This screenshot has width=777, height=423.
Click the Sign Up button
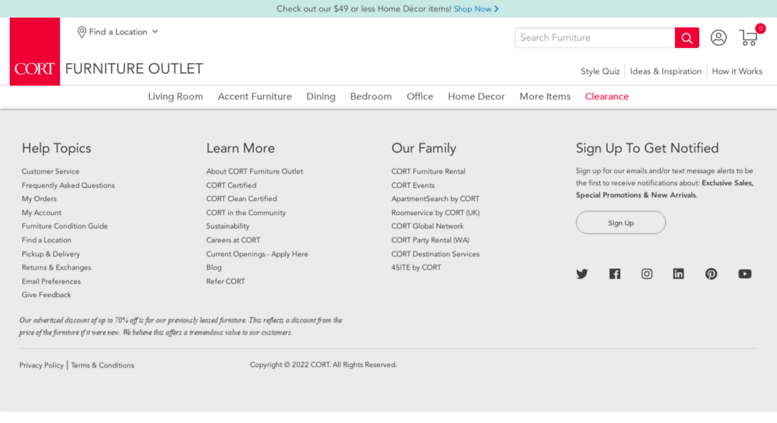coord(620,223)
